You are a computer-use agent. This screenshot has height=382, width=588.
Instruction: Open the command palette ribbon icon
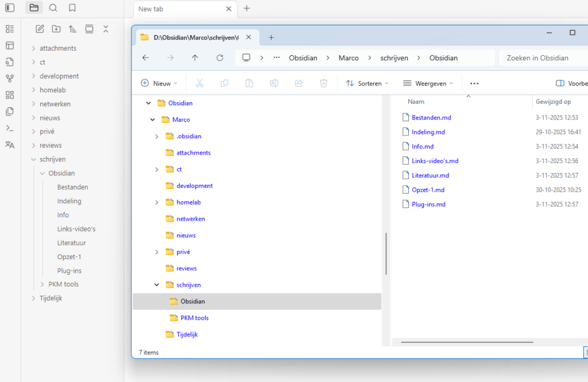[x=10, y=128]
